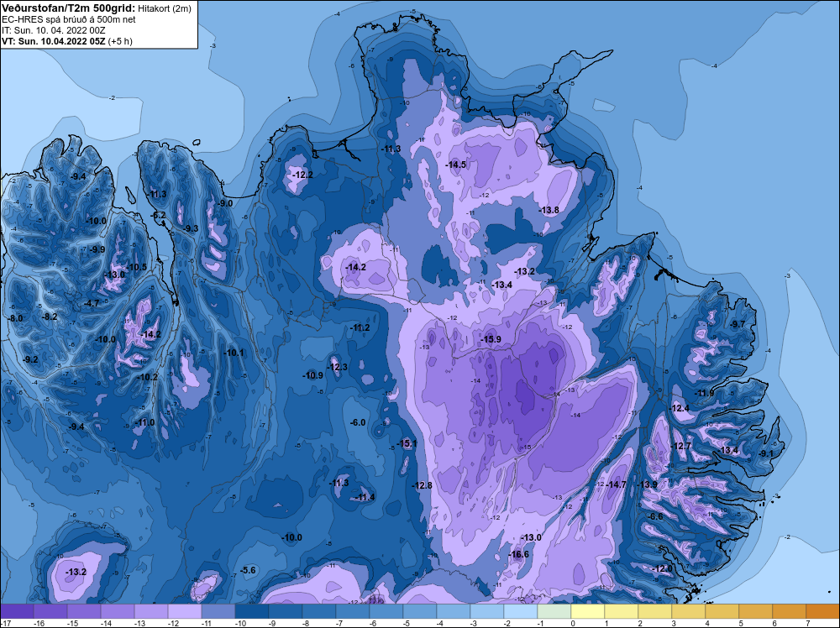Click the -10.9 temperature value

click(313, 375)
